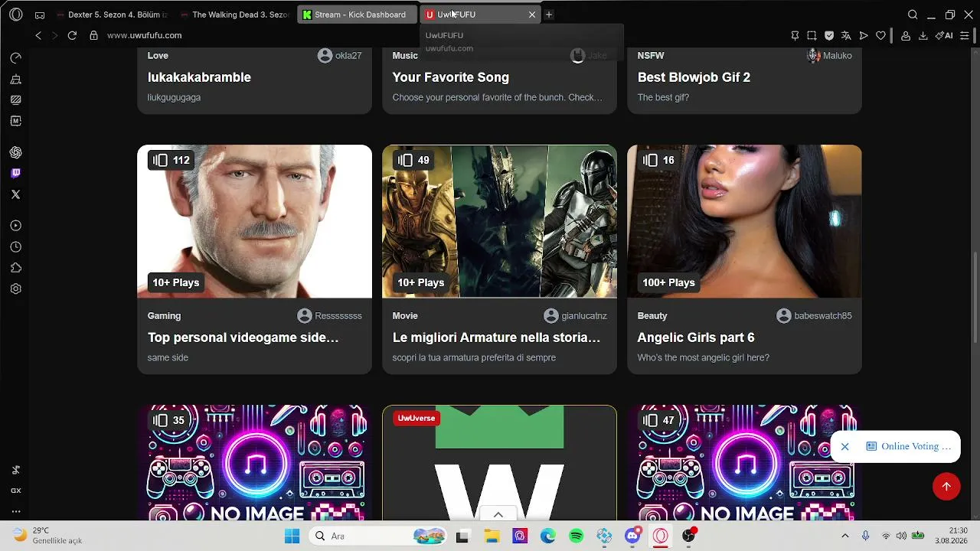Open 'Top personal videogame side...' title
The height and width of the screenshot is (551, 980).
click(x=243, y=337)
